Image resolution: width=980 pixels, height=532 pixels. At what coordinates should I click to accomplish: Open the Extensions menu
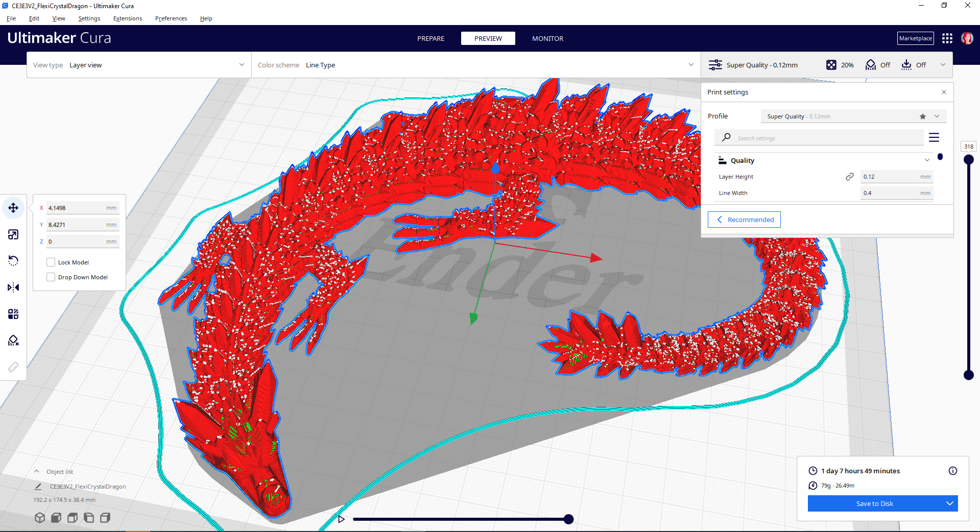point(127,18)
